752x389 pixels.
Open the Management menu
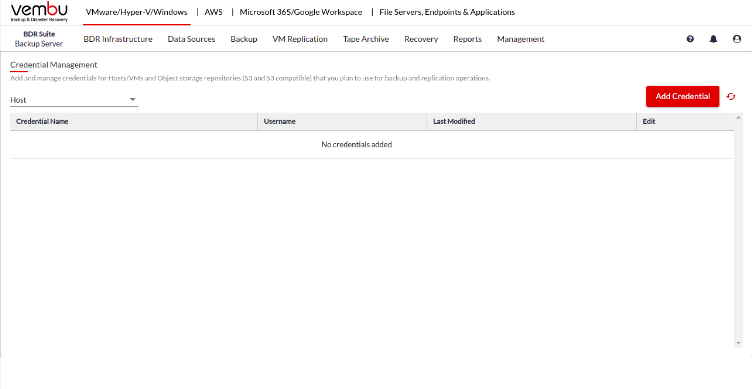(520, 39)
